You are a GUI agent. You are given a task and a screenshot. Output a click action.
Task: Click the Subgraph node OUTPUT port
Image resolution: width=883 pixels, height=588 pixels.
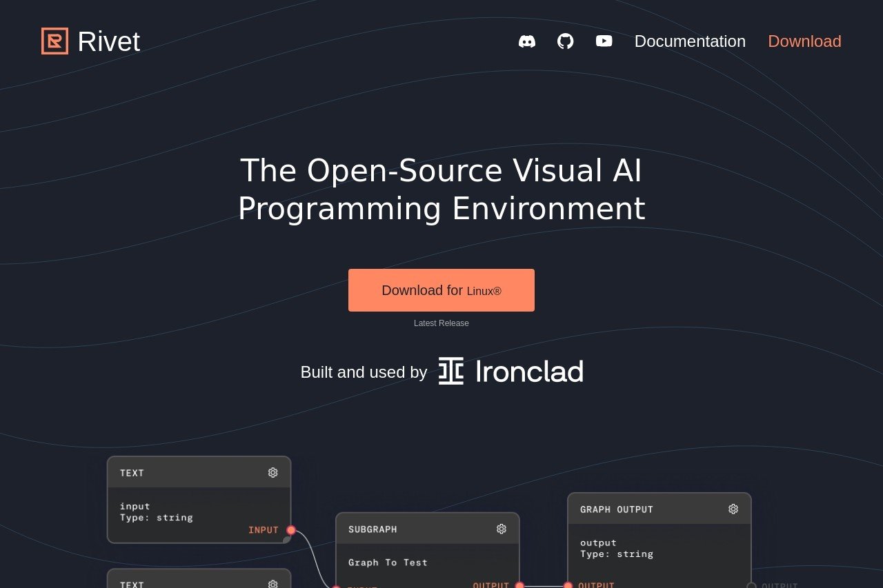[520, 586]
